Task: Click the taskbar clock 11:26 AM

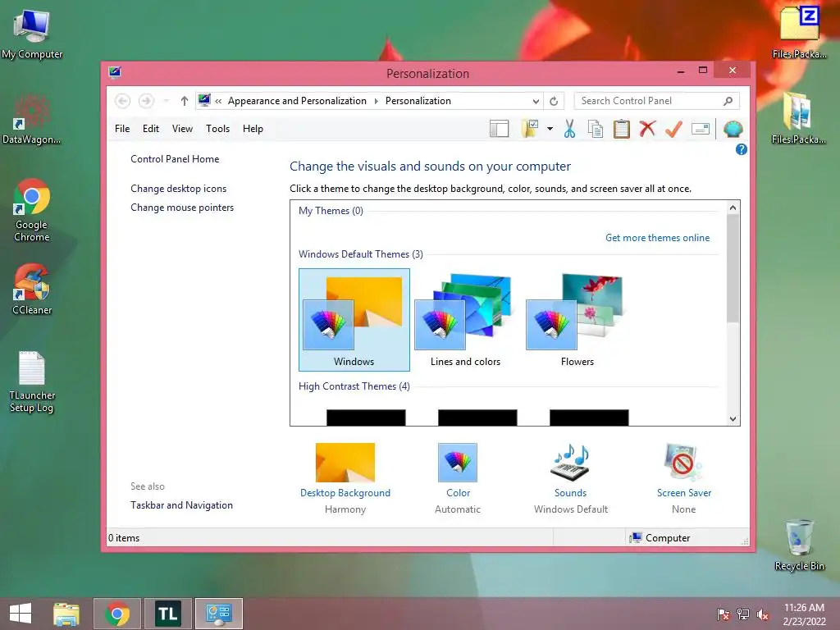Action: [x=804, y=608]
